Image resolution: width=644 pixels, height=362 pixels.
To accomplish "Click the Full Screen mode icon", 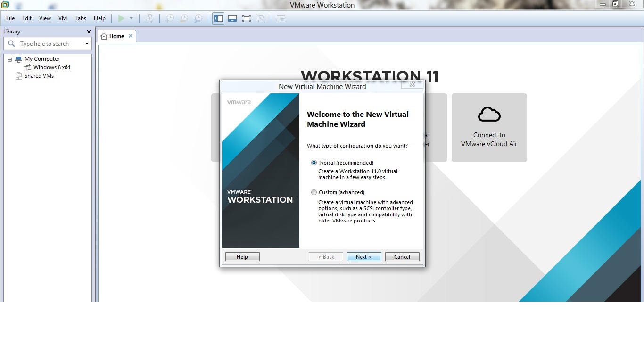I will click(247, 18).
